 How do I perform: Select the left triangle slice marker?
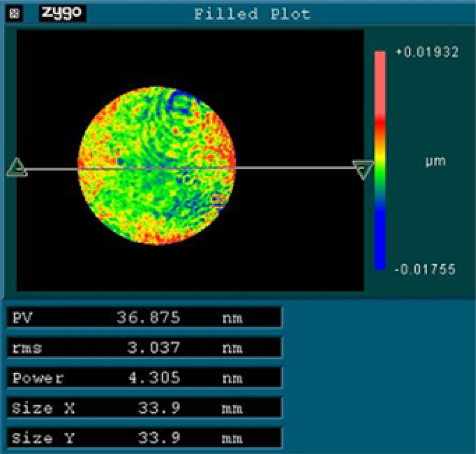coord(17,168)
